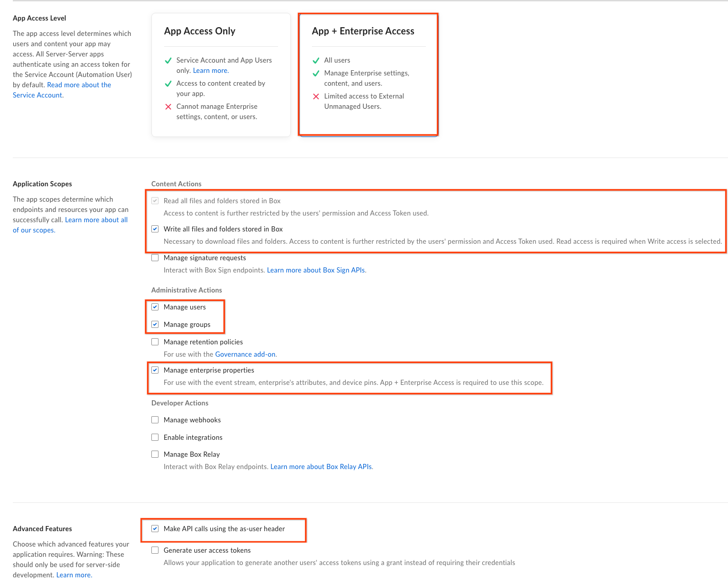Select the App + Enterprise Access card
The height and width of the screenshot is (584, 728).
[x=368, y=74]
